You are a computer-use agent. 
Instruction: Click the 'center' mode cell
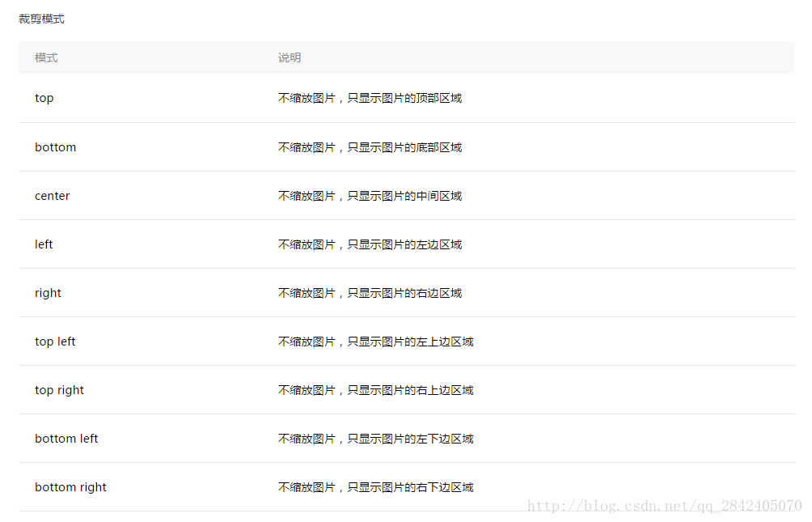53,196
